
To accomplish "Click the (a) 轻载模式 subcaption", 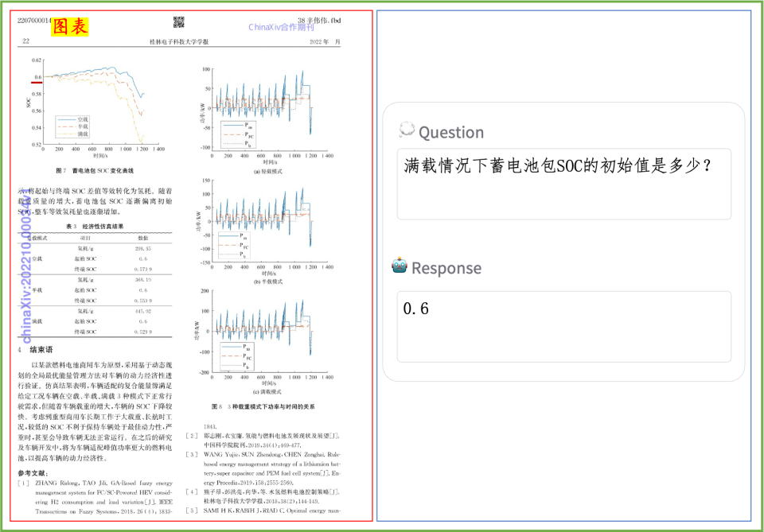I will pyautogui.click(x=267, y=172).
